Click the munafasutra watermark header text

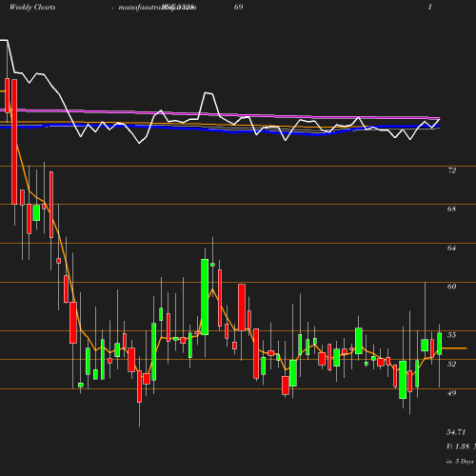[x=157, y=8]
